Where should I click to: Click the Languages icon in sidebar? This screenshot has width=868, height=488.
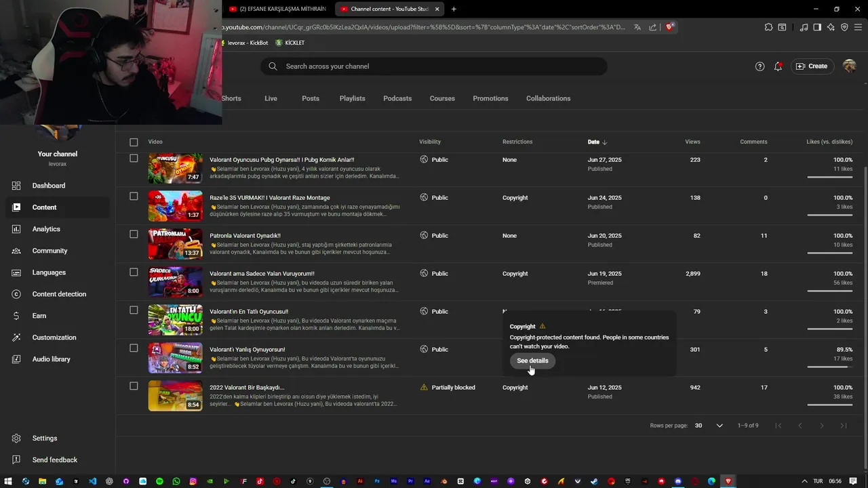click(x=16, y=272)
